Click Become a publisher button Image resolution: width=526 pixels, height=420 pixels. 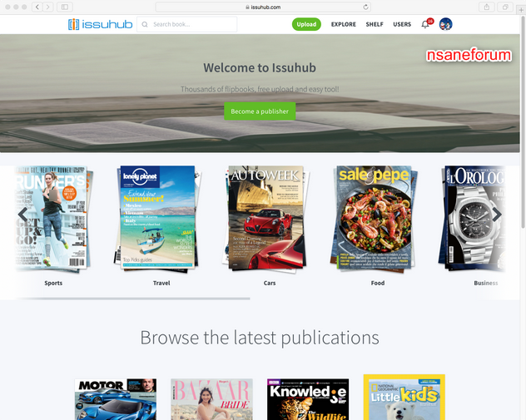(260, 111)
